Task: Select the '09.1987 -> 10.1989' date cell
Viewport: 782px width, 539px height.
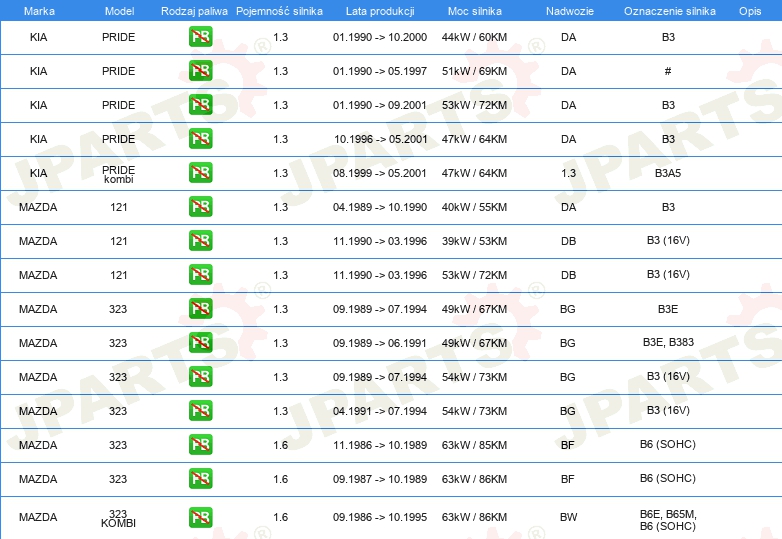Action: click(380, 479)
